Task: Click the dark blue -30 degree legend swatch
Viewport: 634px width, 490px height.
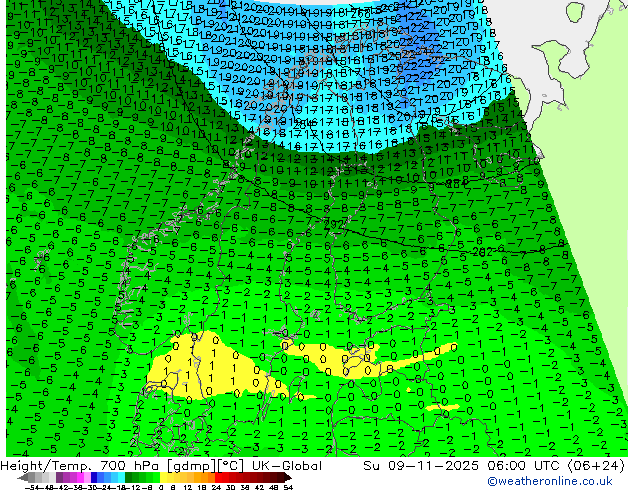Action: point(94,477)
